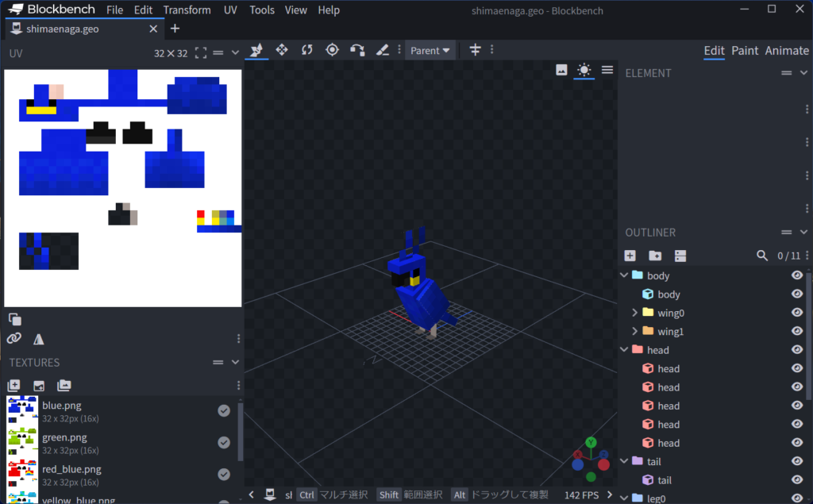813x504 pixels.
Task: Select the Pivot tool in toolbar
Action: [x=332, y=50]
